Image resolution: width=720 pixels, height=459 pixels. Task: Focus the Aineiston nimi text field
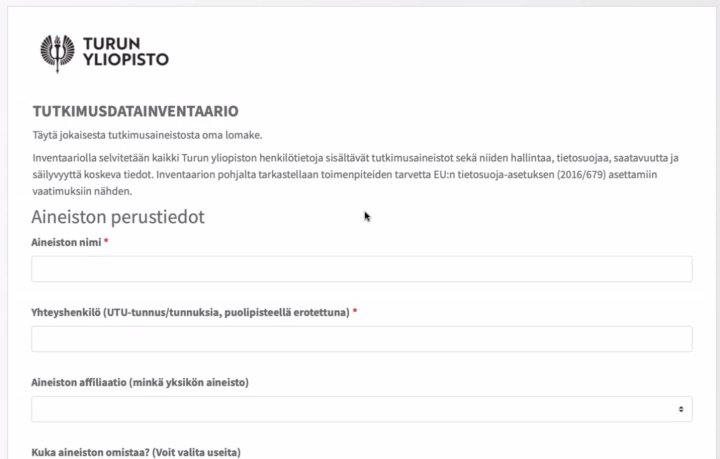coord(361,269)
